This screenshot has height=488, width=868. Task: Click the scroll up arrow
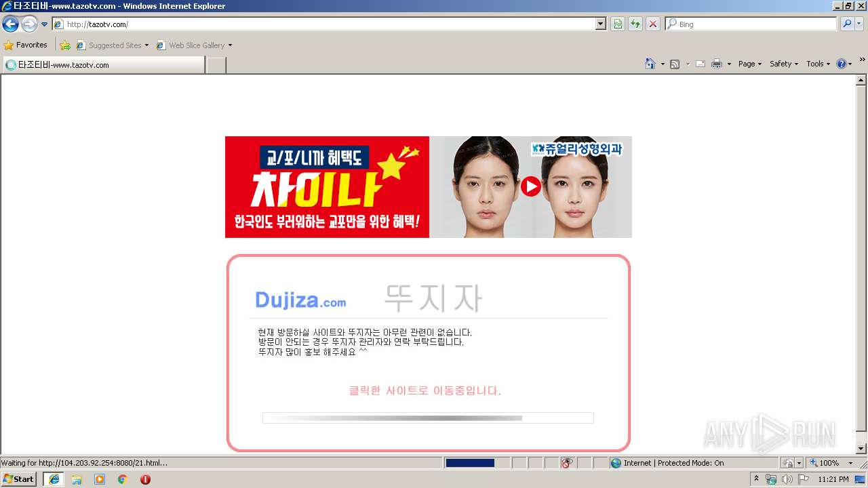coord(861,81)
